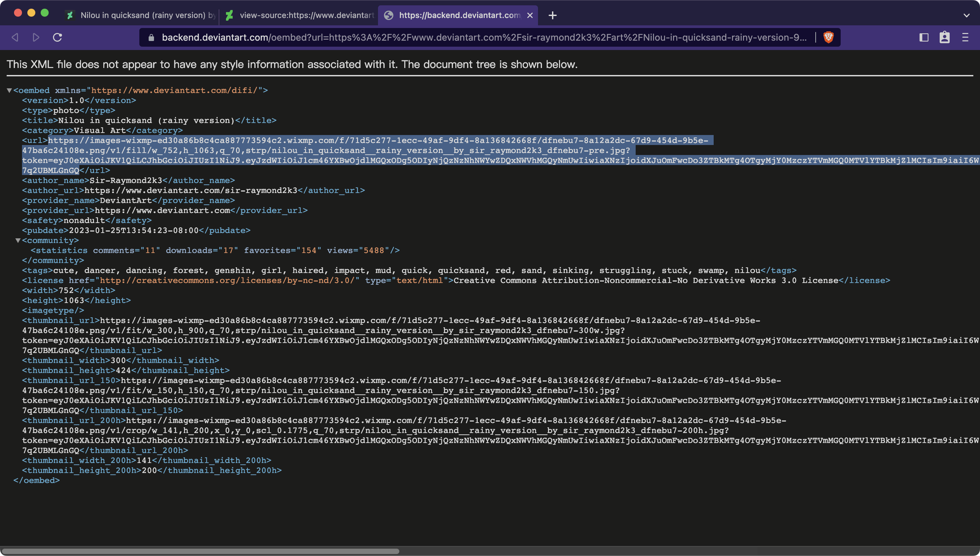The image size is (980, 556).
Task: Click the title text Nilou in quicksand
Action: tap(146, 120)
